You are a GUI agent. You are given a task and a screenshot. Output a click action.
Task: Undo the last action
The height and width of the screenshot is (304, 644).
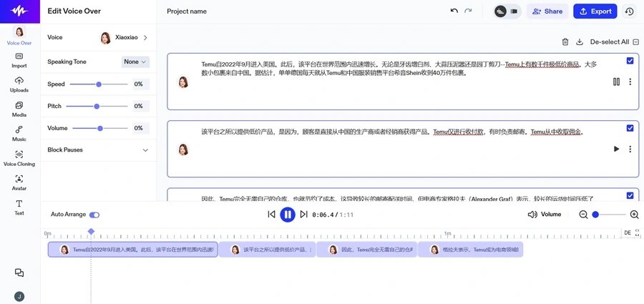(x=454, y=11)
